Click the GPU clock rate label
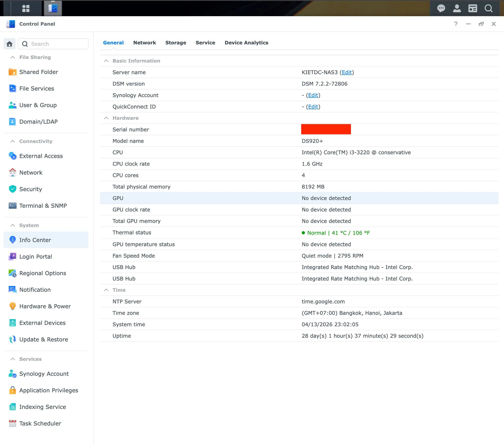The width and height of the screenshot is (504, 445). pos(131,210)
